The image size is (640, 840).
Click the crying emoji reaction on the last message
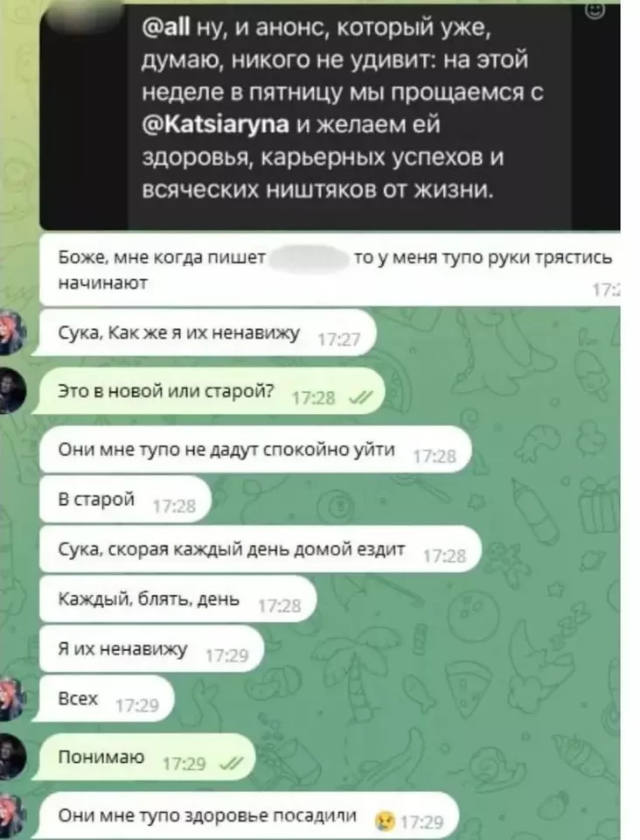click(386, 820)
